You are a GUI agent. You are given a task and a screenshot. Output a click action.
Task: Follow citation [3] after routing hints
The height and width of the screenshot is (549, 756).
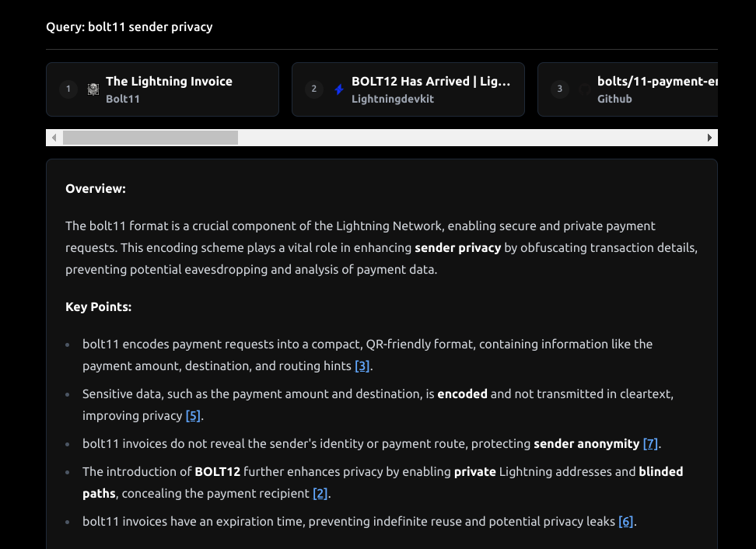(x=362, y=365)
